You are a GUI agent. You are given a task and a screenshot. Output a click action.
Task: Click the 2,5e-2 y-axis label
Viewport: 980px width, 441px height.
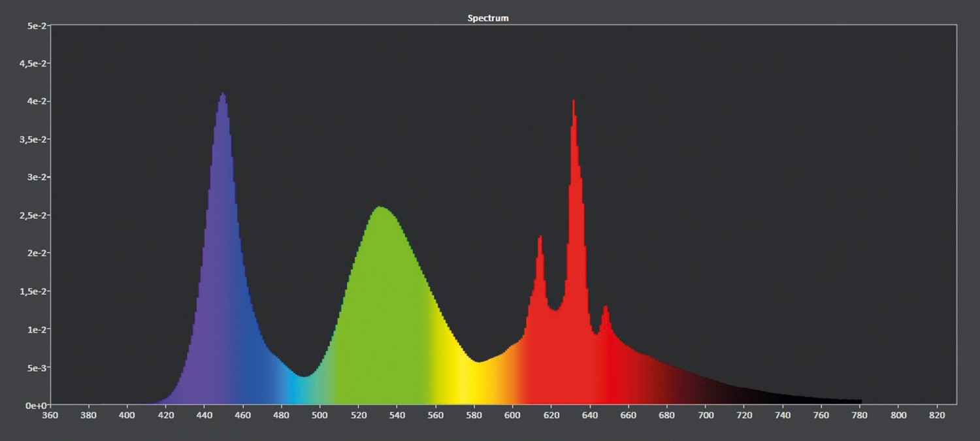point(33,215)
